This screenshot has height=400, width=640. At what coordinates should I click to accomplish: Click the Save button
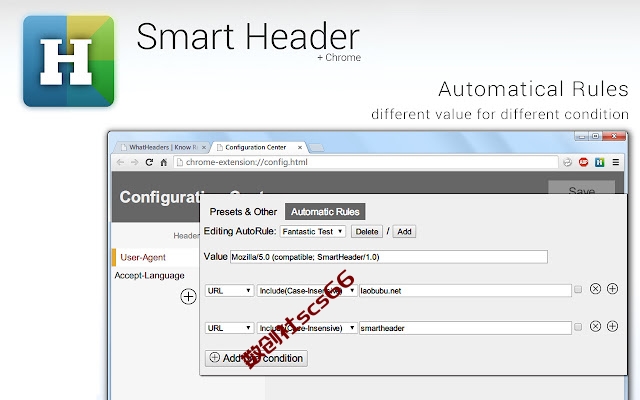click(581, 189)
